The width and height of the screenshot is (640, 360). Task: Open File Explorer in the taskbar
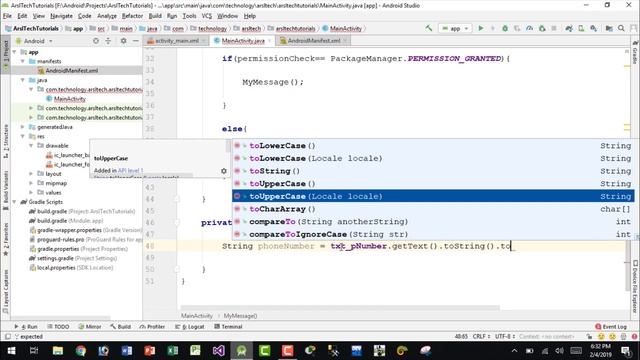click(x=58, y=351)
